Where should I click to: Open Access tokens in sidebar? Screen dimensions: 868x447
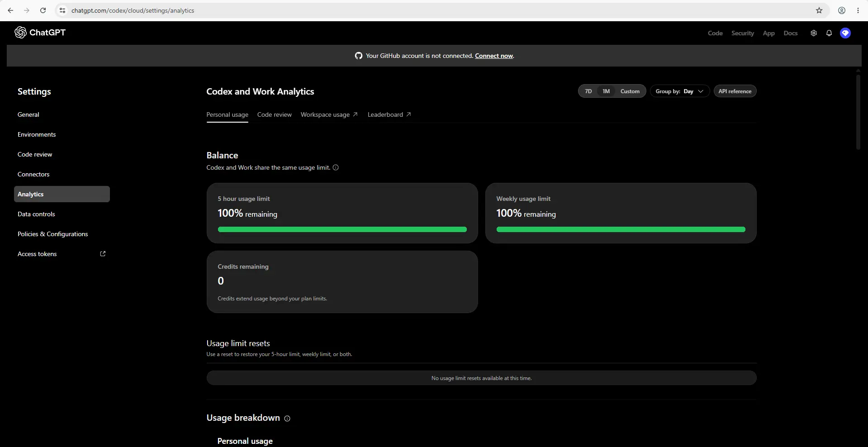[62, 254]
